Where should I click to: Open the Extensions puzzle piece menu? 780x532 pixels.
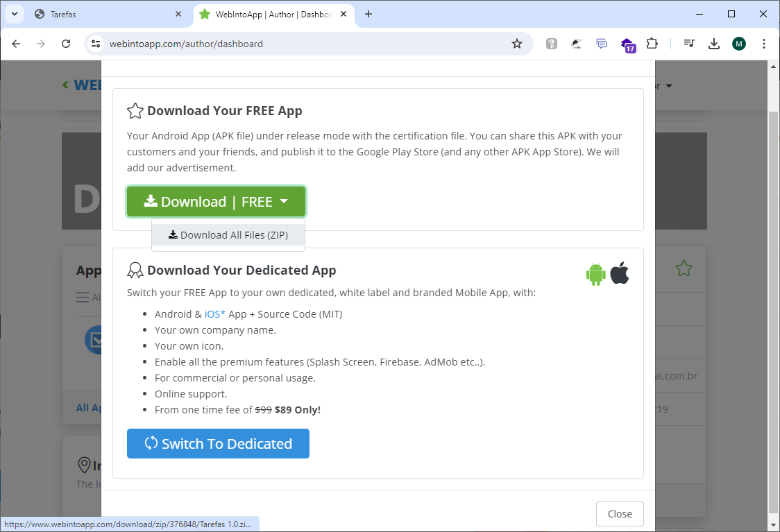pos(652,44)
